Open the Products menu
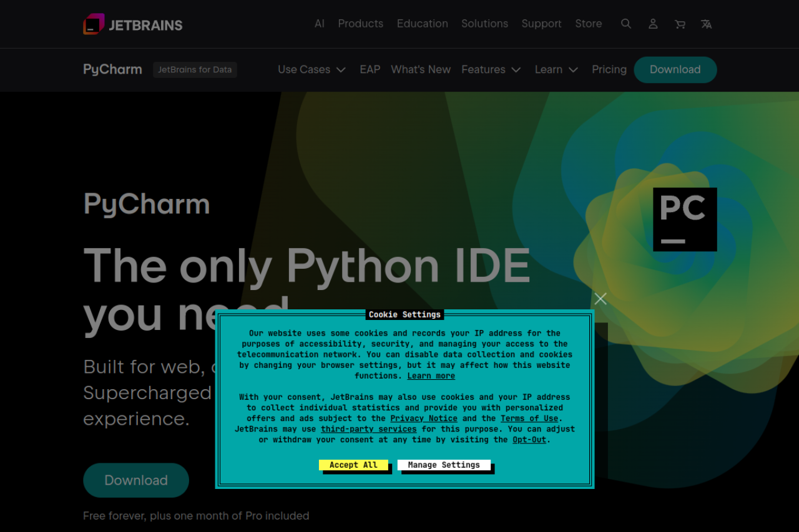The width and height of the screenshot is (799, 532). pos(361,24)
